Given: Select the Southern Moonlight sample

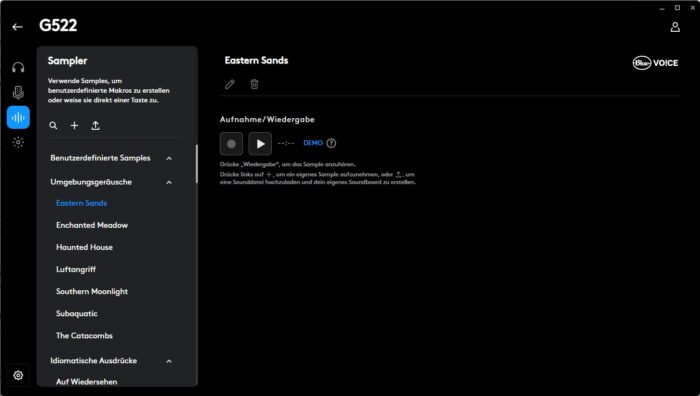Looking at the screenshot, I should [x=92, y=292].
